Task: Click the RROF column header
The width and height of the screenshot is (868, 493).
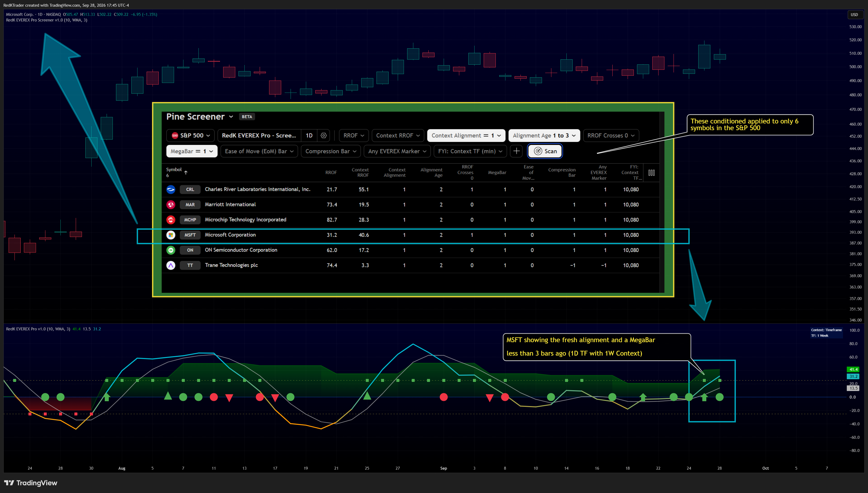Action: [331, 173]
